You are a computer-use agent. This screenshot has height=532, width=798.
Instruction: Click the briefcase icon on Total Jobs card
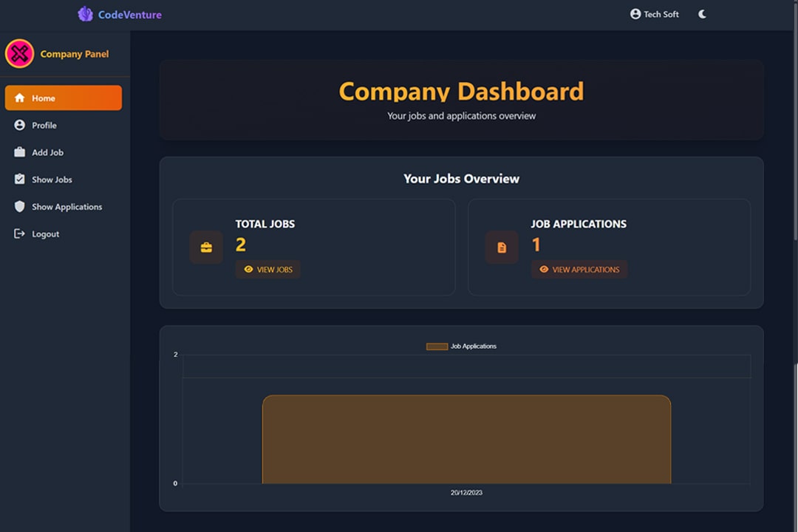(206, 248)
